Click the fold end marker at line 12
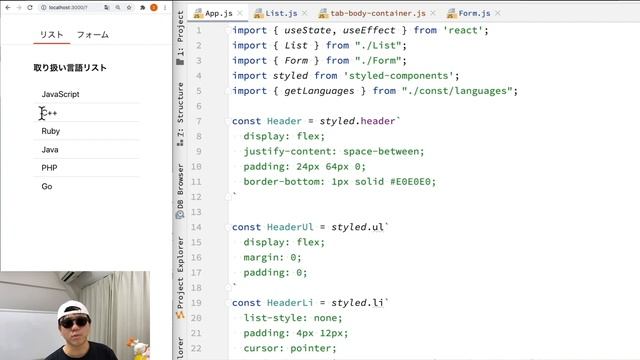 [228, 197]
